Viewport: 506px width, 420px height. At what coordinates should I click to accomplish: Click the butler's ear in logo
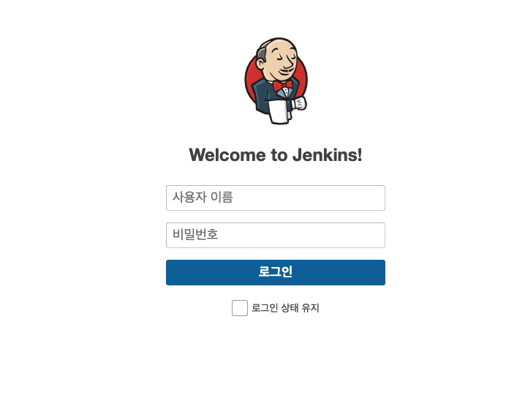click(x=261, y=64)
